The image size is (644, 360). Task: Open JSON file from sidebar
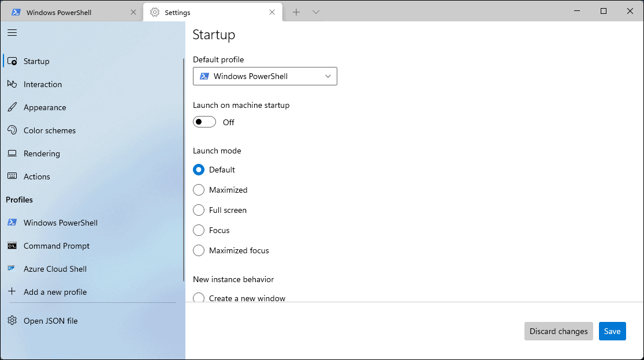coord(50,321)
